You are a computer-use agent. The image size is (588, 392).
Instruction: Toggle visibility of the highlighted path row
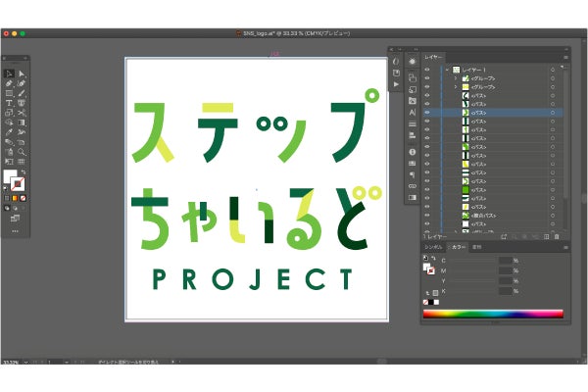click(427, 113)
